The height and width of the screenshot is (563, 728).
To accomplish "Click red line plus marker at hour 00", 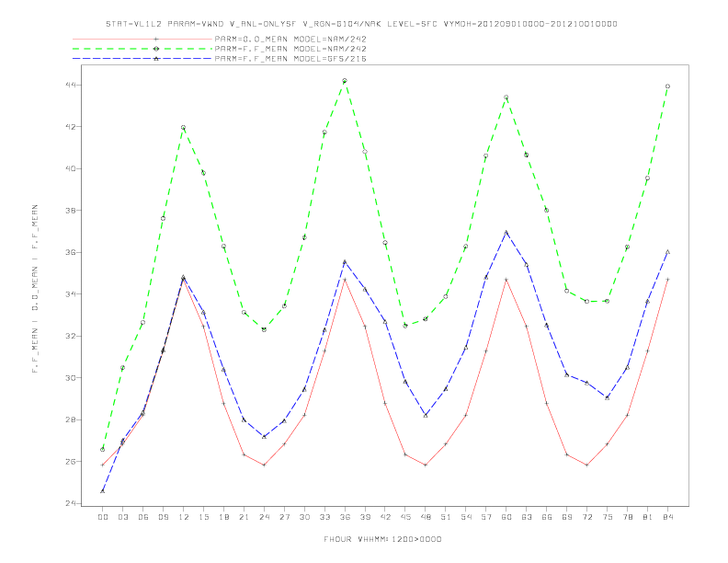I will (x=103, y=465).
